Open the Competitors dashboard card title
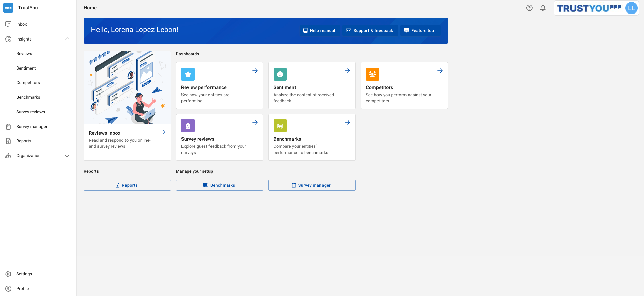644x296 pixels. pyautogui.click(x=379, y=87)
